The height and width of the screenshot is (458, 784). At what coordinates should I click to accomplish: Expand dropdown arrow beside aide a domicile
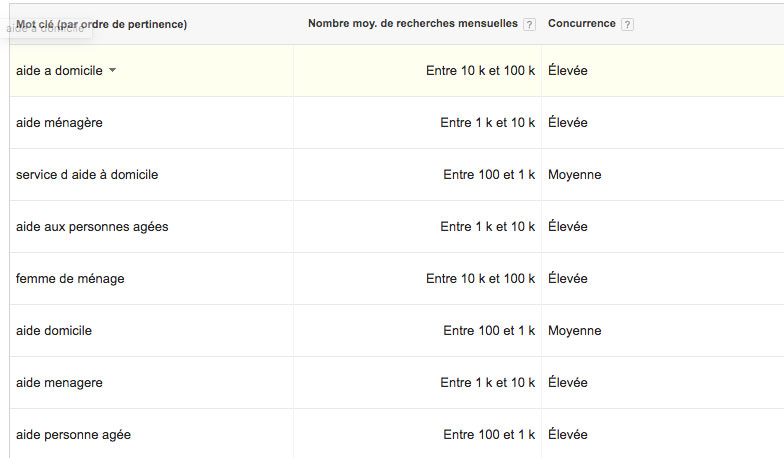112,70
